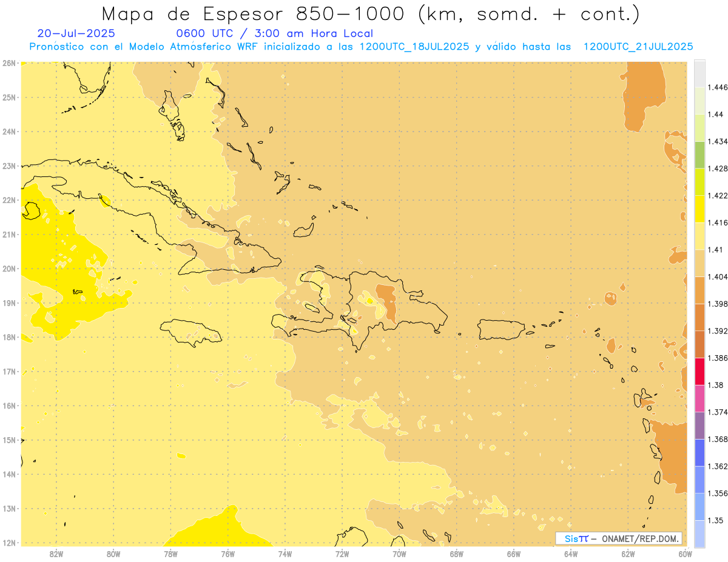This screenshot has width=728, height=562.
Task: Click the green swatch in the colorbar legend
Action: [x=699, y=155]
